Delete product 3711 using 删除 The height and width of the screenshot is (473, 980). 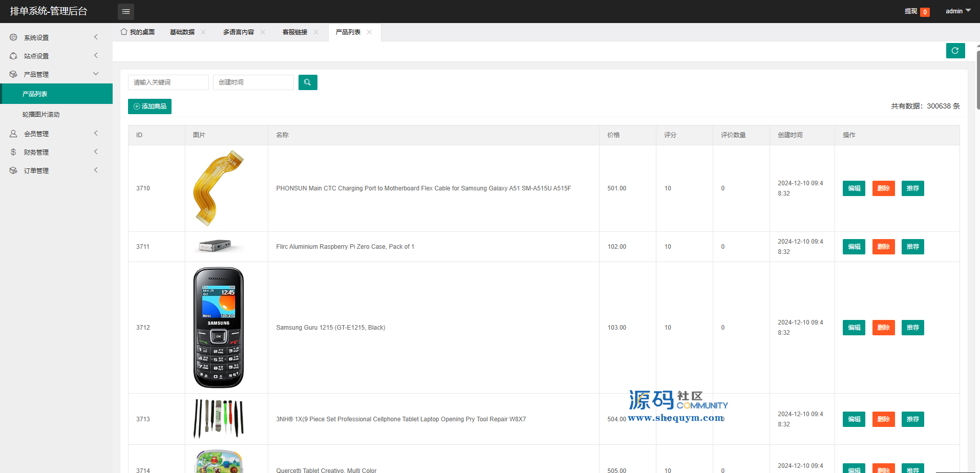point(883,247)
